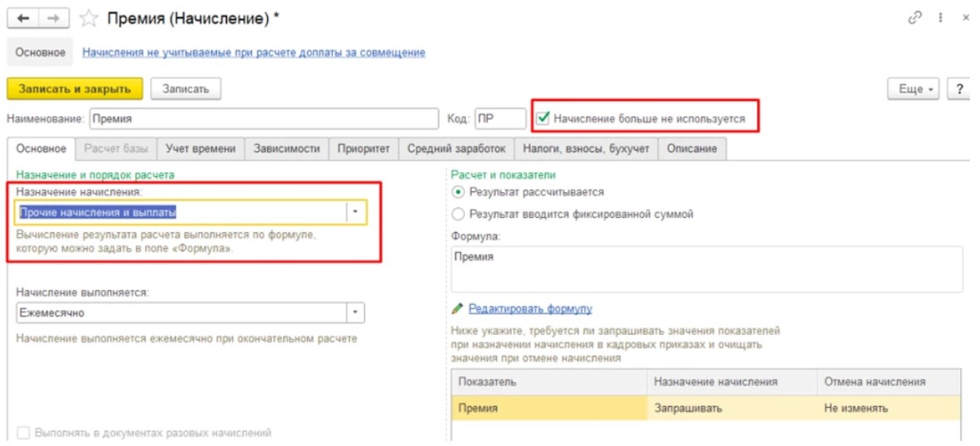Expand the Назначение начисления dropdown
Viewport: 980px width, 446px height.
(x=356, y=212)
